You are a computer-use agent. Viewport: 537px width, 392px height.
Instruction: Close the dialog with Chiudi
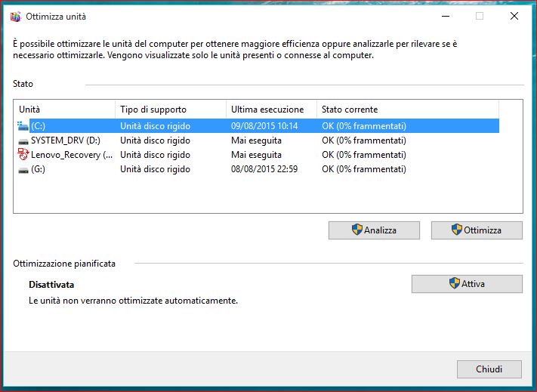(x=489, y=369)
